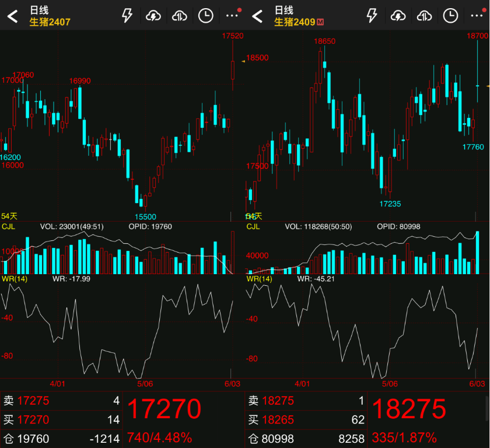Switch the 日线 period on the 生猪2407 chart

(x=39, y=10)
